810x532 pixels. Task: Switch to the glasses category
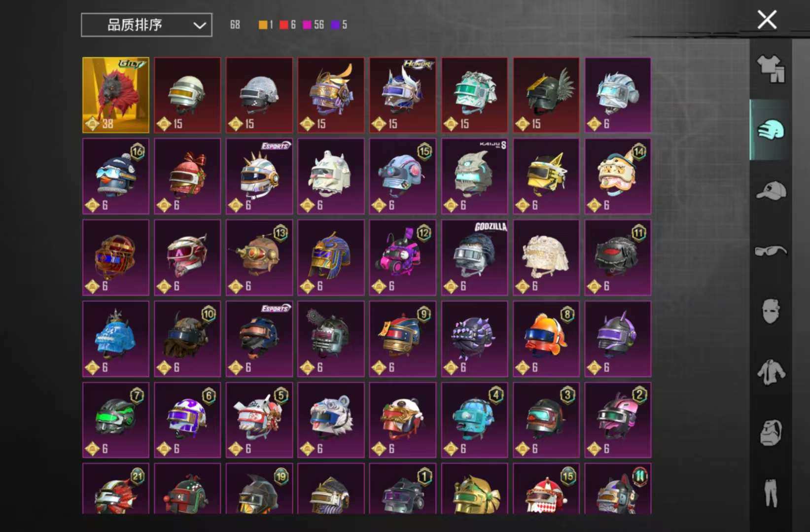coord(771,251)
